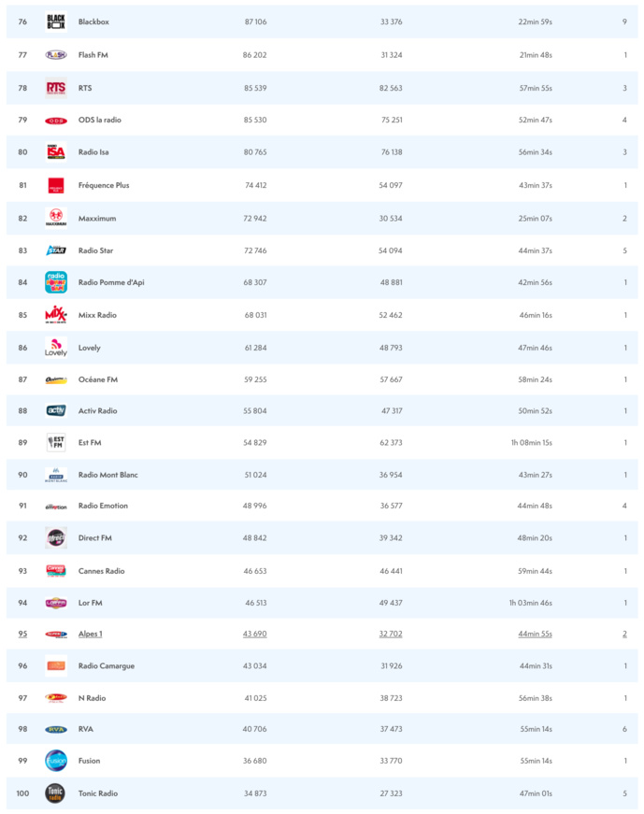Click Alpes 1 duration 44min 55s
Screen dimensions: 644x814
[x=535, y=634]
